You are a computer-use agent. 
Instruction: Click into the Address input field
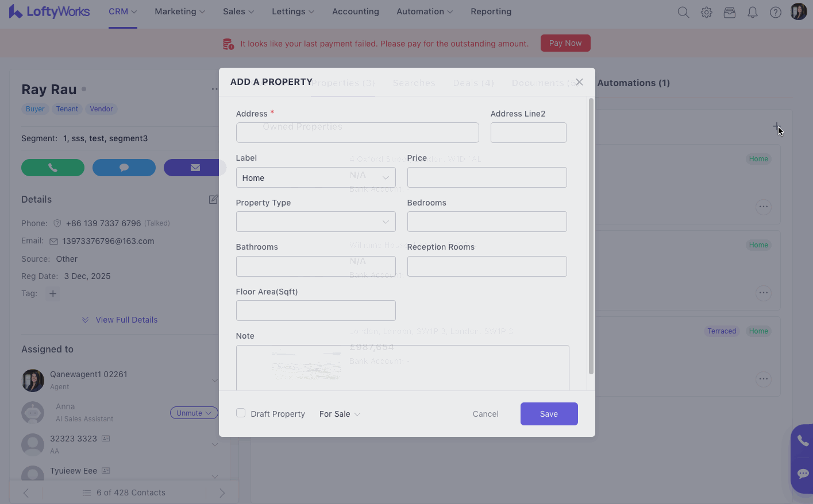click(x=357, y=133)
